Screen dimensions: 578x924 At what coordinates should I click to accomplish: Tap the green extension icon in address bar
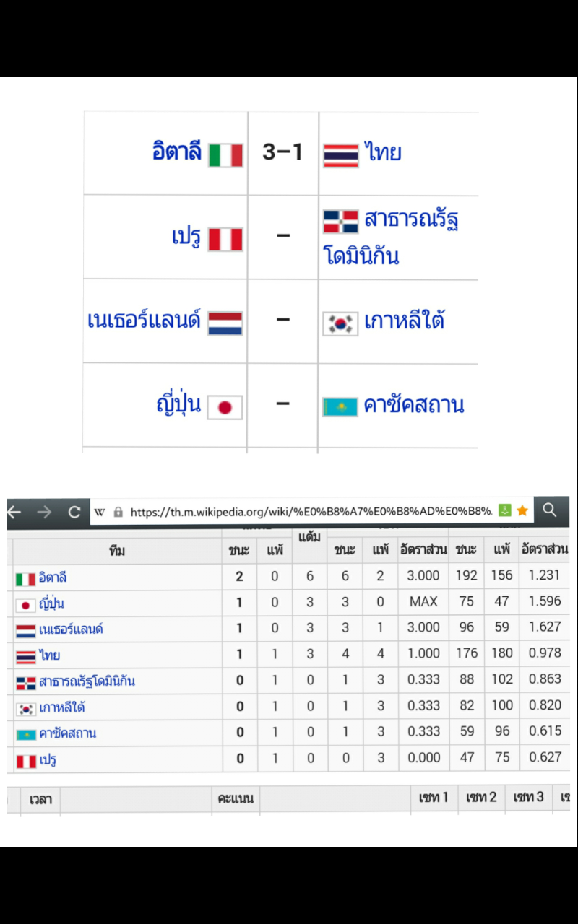click(x=505, y=511)
